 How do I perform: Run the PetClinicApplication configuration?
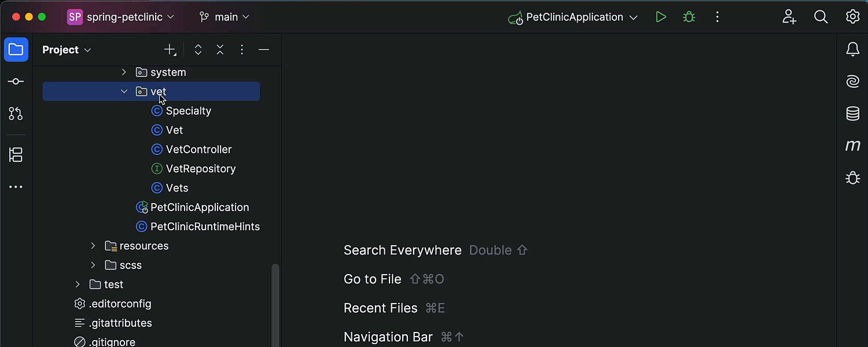(x=661, y=17)
